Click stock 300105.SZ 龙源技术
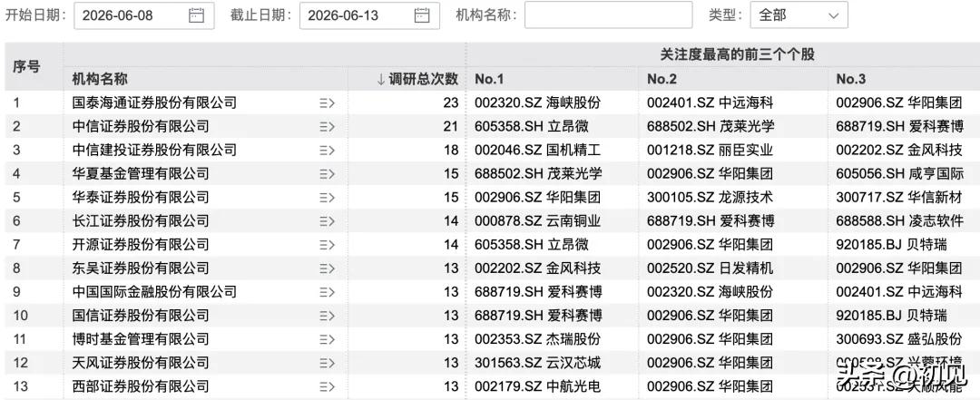Viewport: 980px width, 400px height. point(710,198)
